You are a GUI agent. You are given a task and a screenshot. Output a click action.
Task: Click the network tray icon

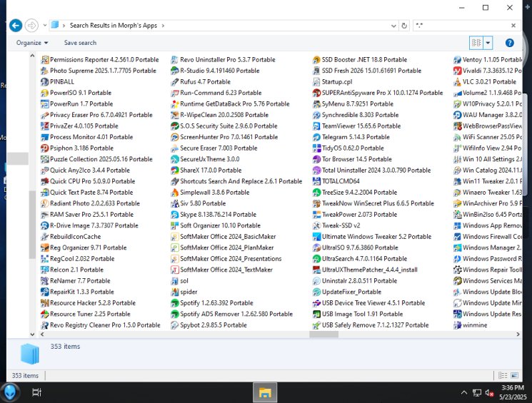tap(477, 392)
